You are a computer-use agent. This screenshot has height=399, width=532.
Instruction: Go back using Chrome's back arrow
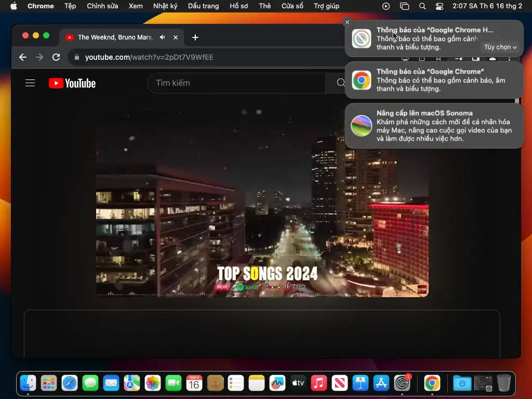(23, 57)
